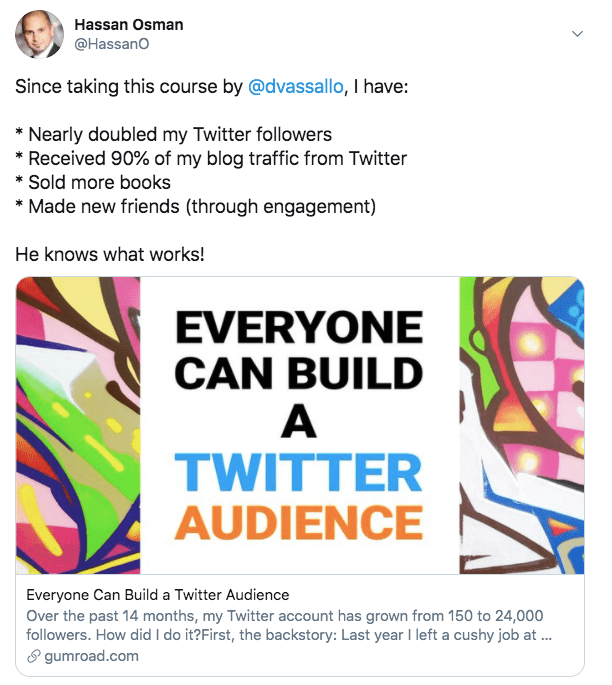Click the chain link icon beside gumroad.com
This screenshot has height=685, width=612.
pyautogui.click(x=32, y=656)
